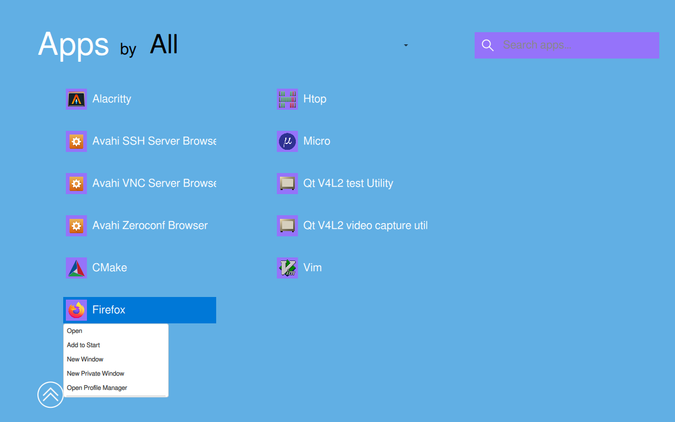
Task: Click the Avahi Zeroconf Browser icon
Action: coord(76,226)
